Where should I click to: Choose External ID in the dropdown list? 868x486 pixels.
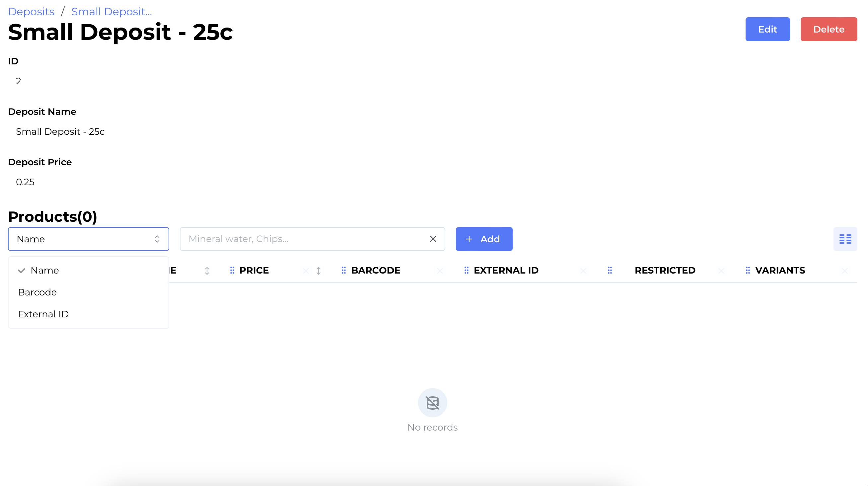pyautogui.click(x=43, y=314)
